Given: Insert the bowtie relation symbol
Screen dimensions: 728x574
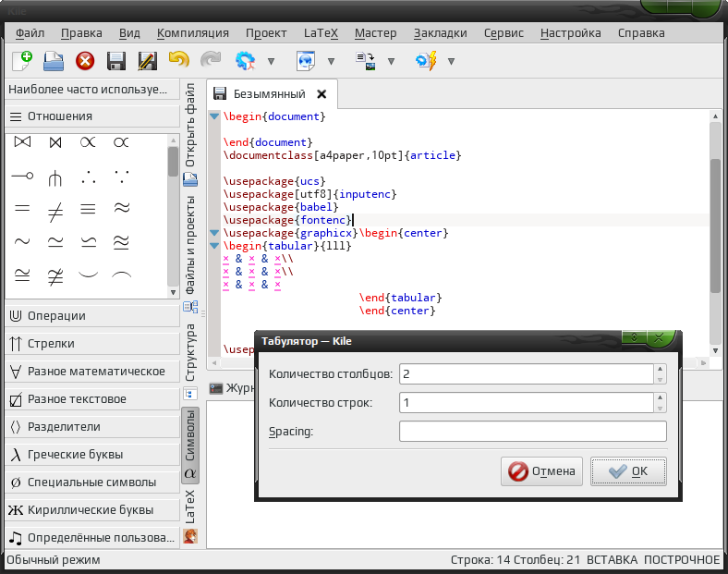Looking at the screenshot, I should [x=22, y=141].
